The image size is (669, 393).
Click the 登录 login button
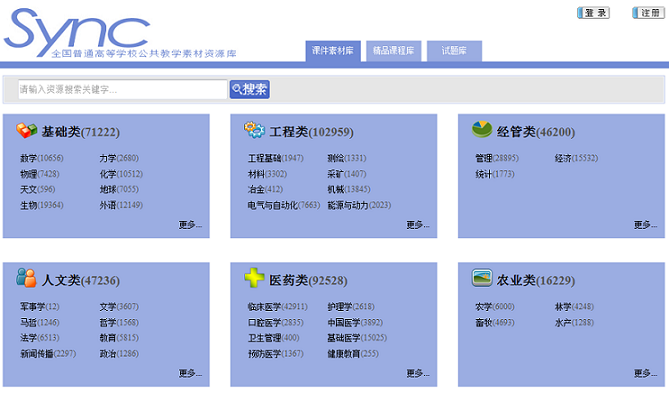pyautogui.click(x=593, y=13)
